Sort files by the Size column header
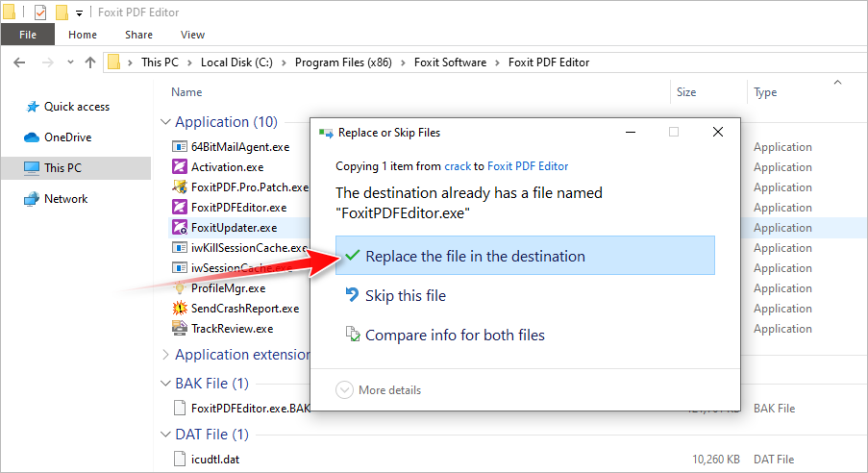Viewport: 868px width, 473px height. (x=686, y=92)
